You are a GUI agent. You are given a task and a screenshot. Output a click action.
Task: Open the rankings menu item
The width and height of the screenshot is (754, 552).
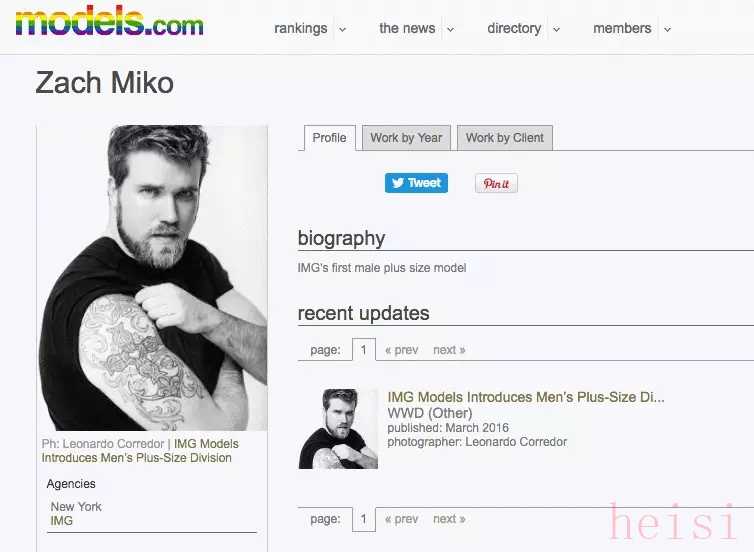tap(301, 28)
